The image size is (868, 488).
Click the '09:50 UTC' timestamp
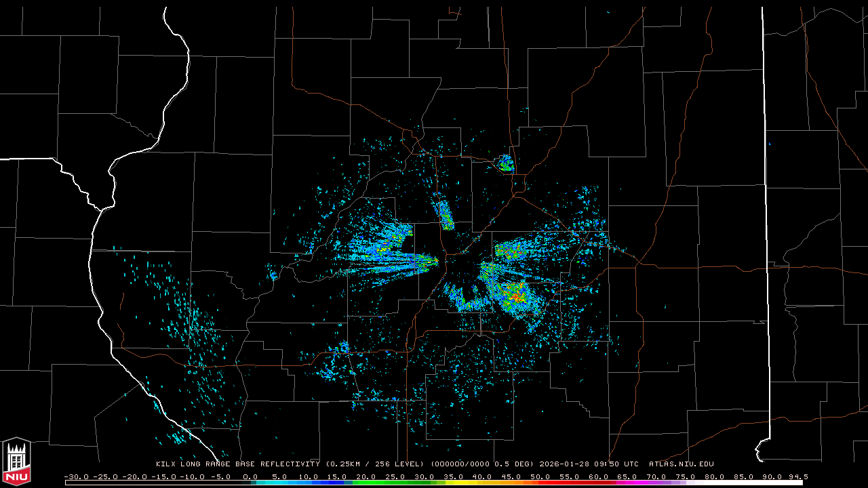point(616,464)
